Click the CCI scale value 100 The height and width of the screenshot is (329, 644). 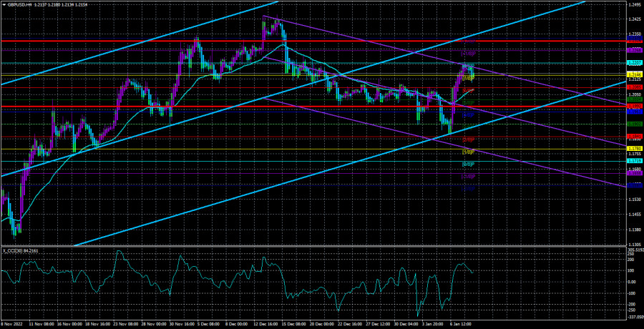tap(631, 270)
